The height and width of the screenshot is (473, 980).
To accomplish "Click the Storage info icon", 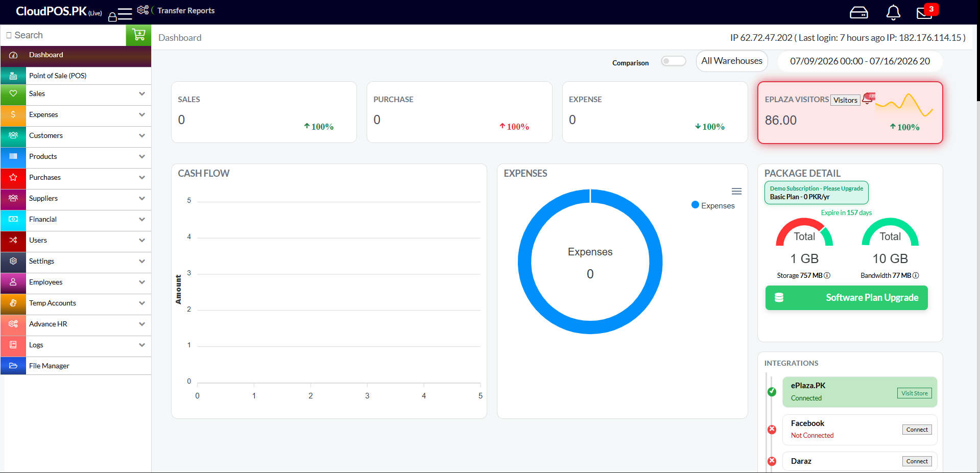I will click(827, 275).
